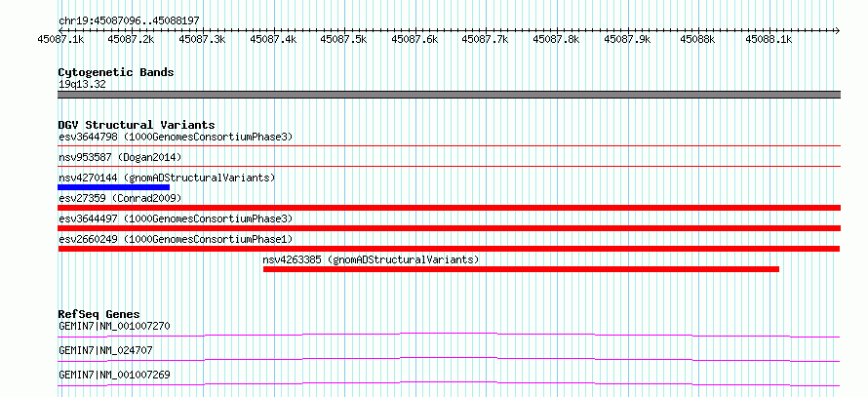Click the magenta NM_001007270 transcript line

point(450,335)
